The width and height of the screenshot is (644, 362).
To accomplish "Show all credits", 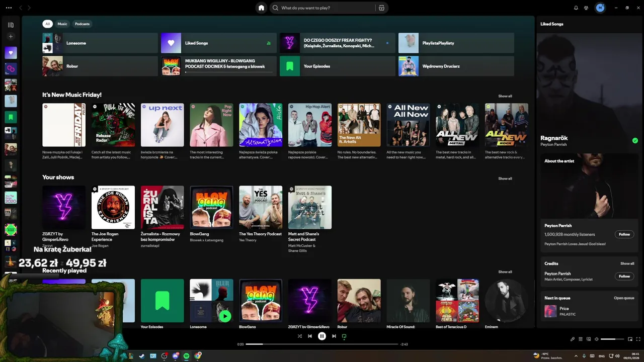I will point(627,263).
